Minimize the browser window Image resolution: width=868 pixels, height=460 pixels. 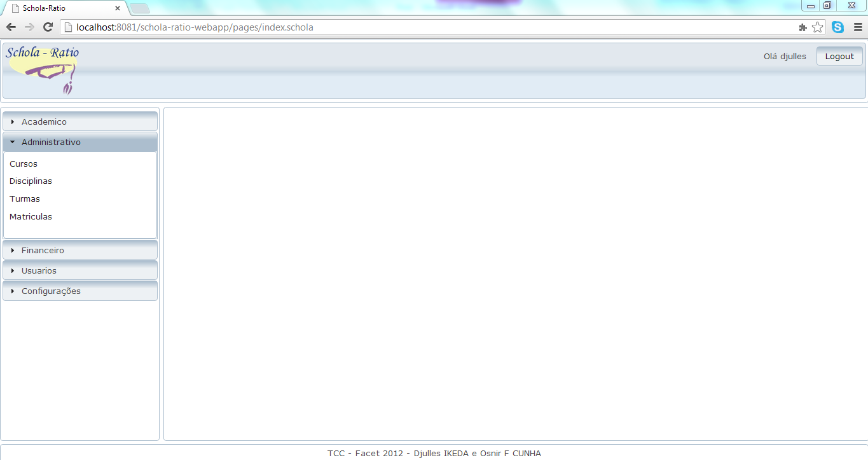click(811, 6)
